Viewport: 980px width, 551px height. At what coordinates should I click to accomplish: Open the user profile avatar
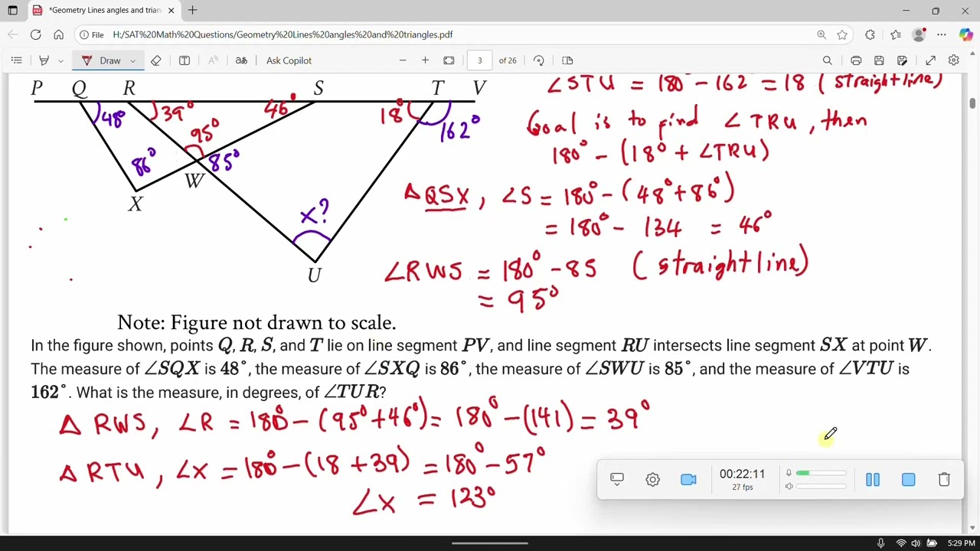[920, 34]
